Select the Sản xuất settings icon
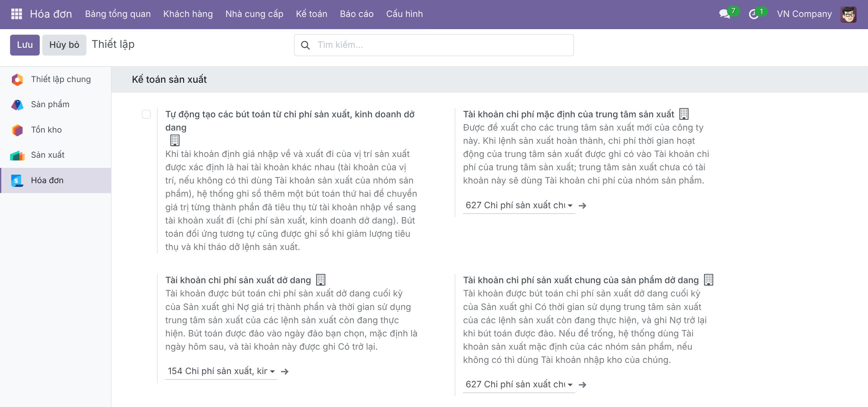This screenshot has height=407, width=868. [x=17, y=155]
